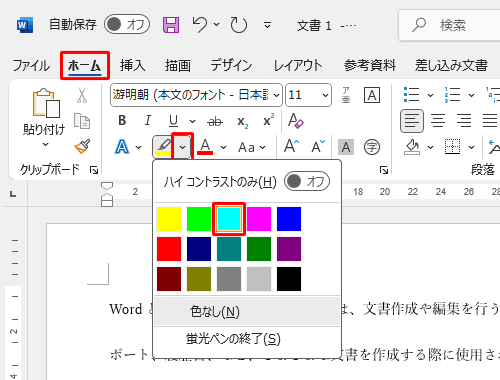
Task: Choose 蛍光ペンの終了(S) option
Action: coord(247,339)
